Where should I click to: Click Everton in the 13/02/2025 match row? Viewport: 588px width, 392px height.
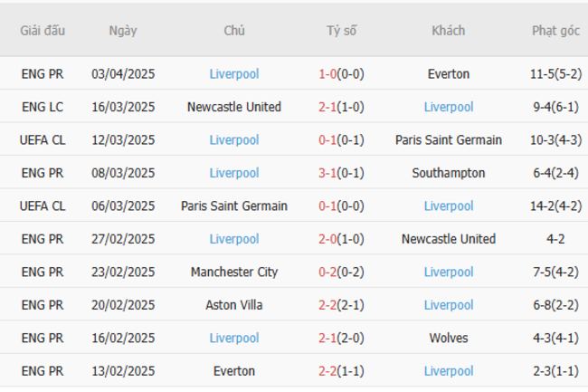tap(234, 371)
